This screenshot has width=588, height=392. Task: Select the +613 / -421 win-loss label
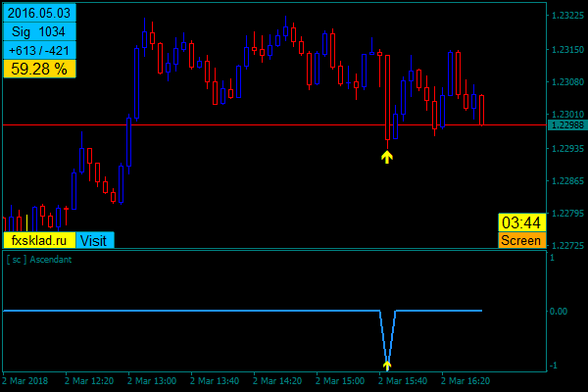tap(39, 50)
